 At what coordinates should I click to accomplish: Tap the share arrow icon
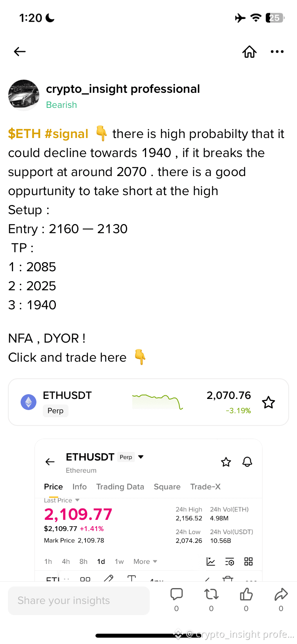click(281, 594)
